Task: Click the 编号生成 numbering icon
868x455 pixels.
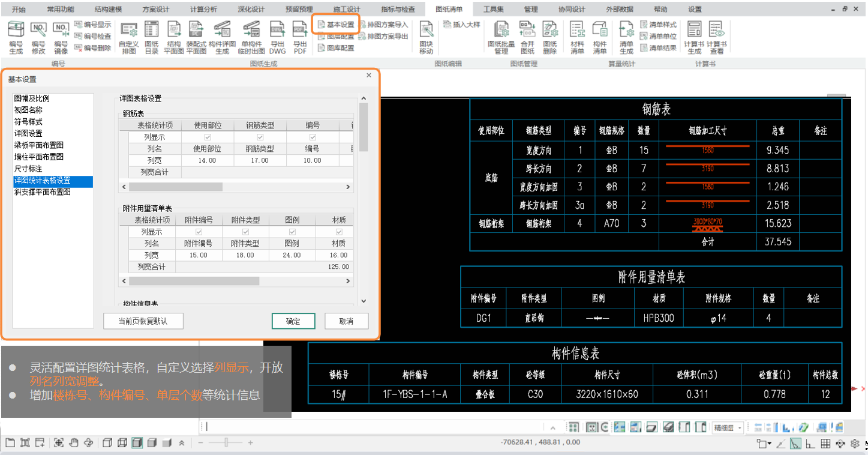Action: tap(16, 37)
